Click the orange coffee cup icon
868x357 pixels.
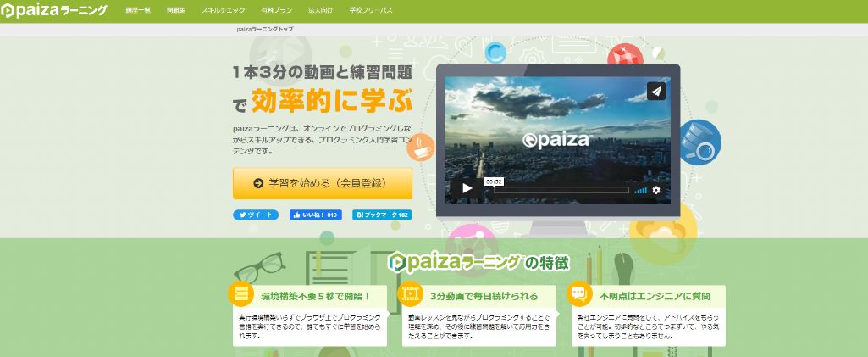(x=421, y=148)
